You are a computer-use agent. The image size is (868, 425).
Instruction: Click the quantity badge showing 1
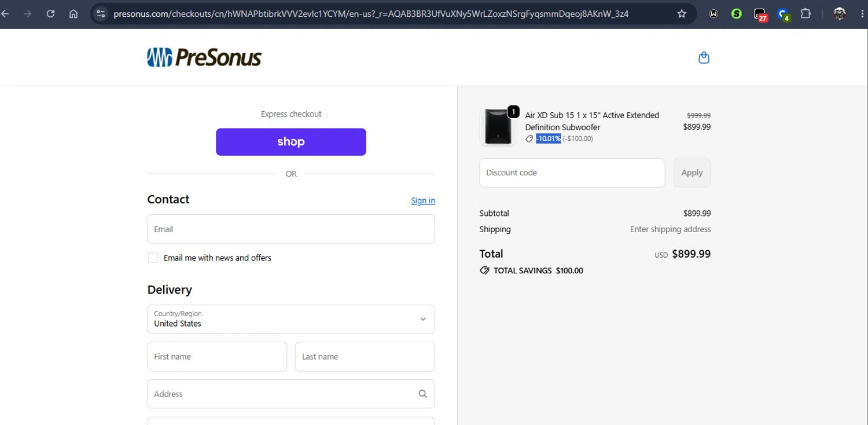click(x=513, y=112)
